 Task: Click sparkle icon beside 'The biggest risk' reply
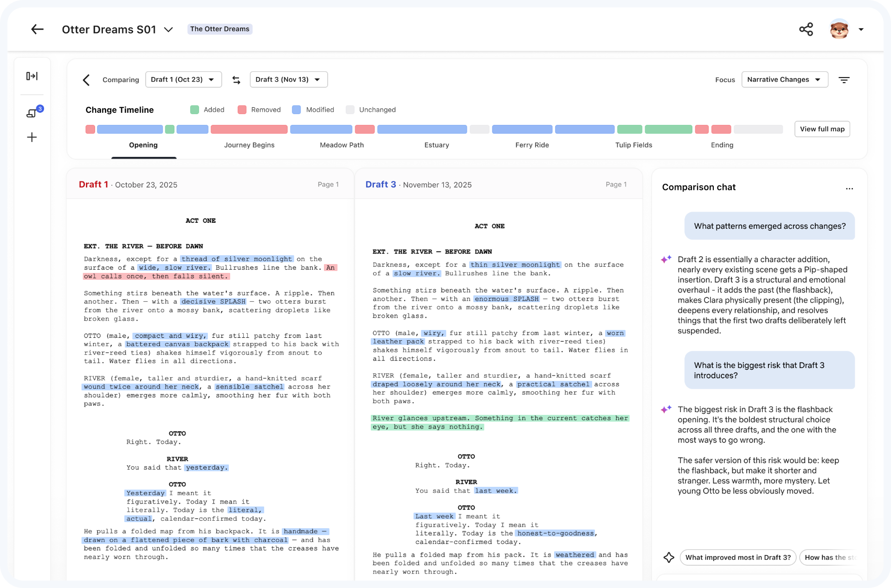pos(666,409)
